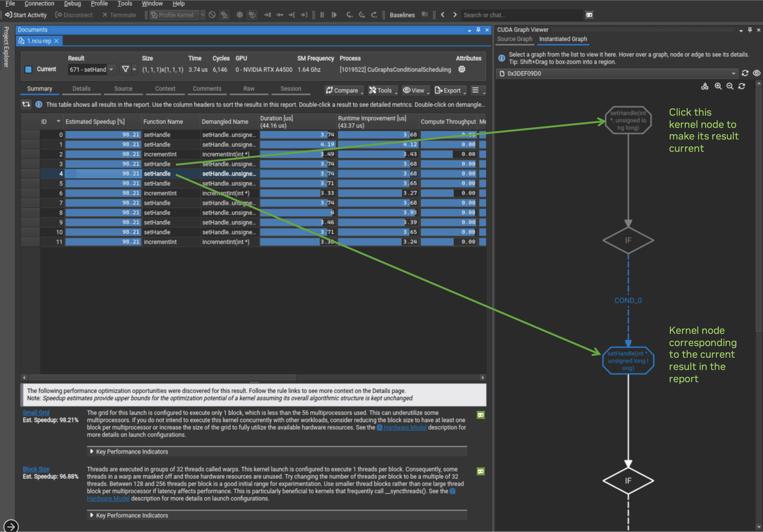The height and width of the screenshot is (532, 763).
Task: Go forward with the right chevron icon
Action: pyautogui.click(x=455, y=15)
